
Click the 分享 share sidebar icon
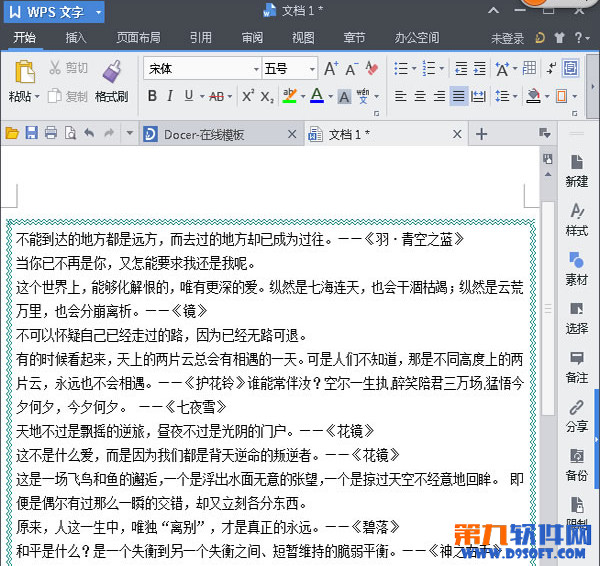click(577, 415)
